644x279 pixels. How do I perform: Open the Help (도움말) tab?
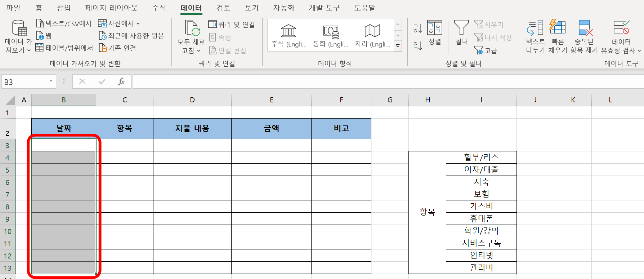(x=365, y=8)
